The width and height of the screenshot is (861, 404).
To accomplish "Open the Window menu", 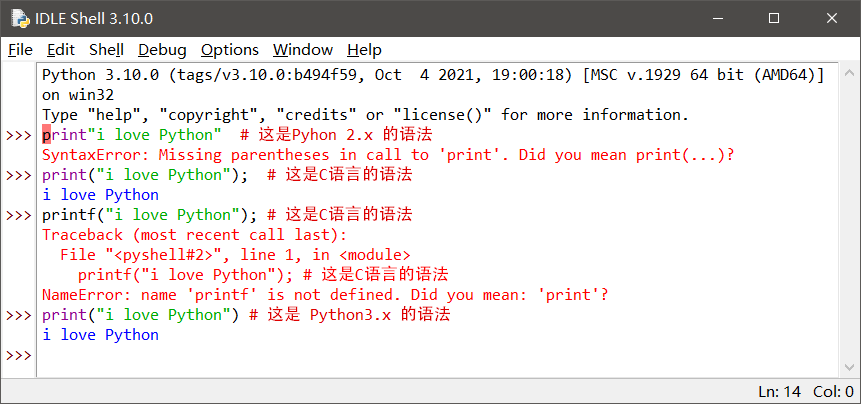I will click(303, 49).
